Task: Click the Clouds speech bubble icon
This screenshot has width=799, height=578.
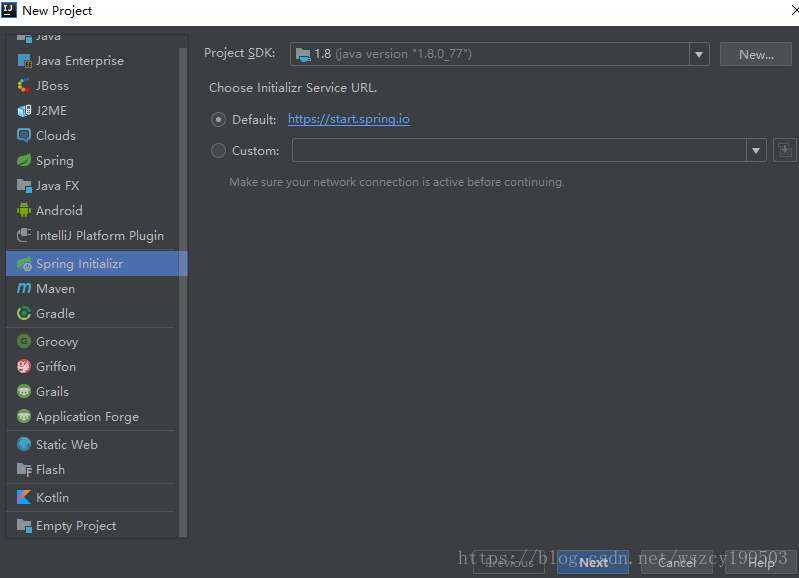Action: point(24,136)
